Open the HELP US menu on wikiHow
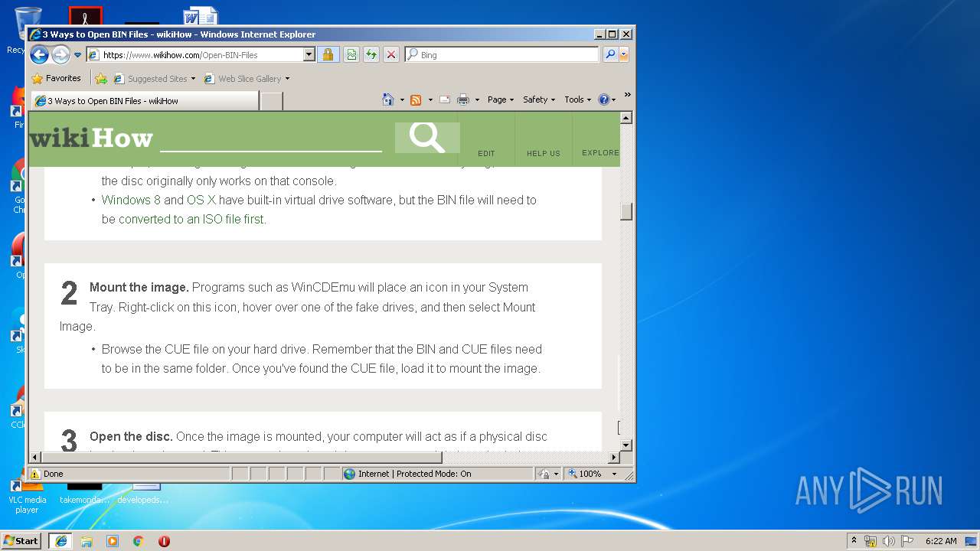 point(544,153)
